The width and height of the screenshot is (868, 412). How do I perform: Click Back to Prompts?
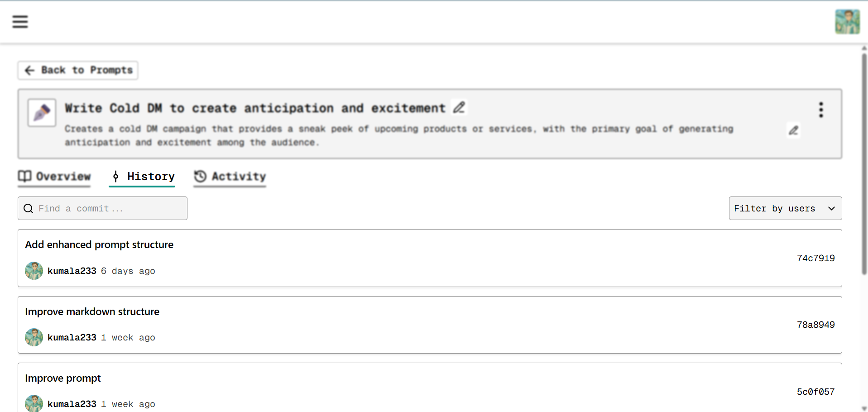77,70
